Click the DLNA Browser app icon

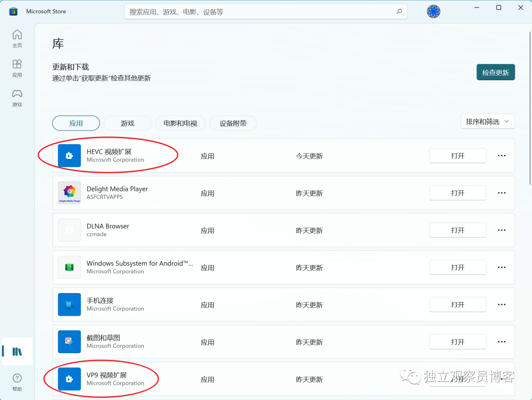pos(69,230)
